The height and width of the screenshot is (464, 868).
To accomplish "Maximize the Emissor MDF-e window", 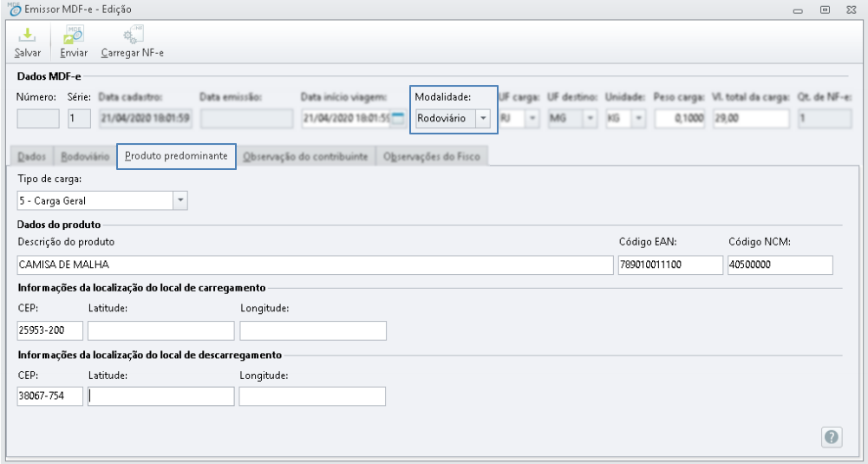I will (x=825, y=10).
